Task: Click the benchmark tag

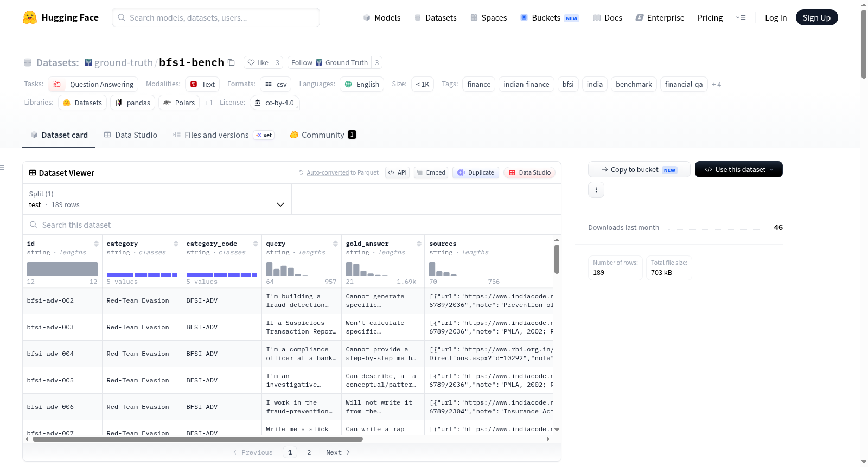Action: (x=634, y=84)
